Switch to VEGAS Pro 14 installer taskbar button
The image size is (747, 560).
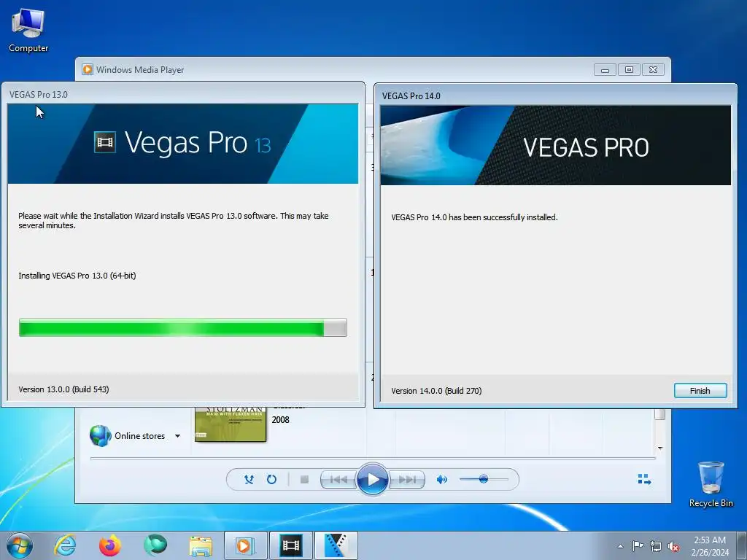click(x=336, y=545)
